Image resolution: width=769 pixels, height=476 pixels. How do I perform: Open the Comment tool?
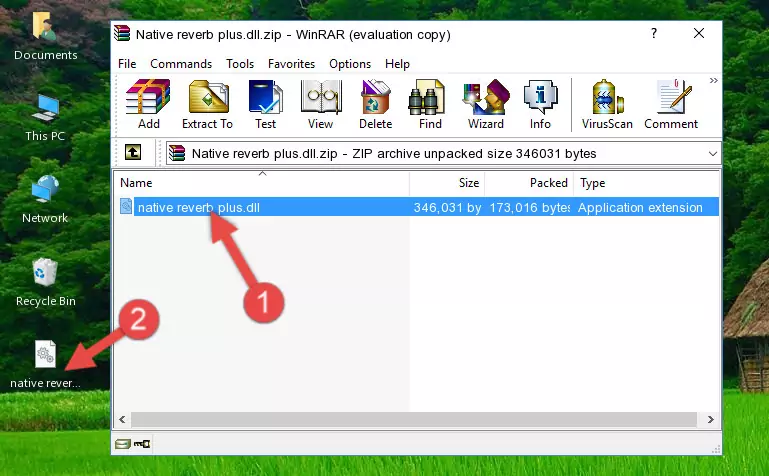(x=671, y=104)
